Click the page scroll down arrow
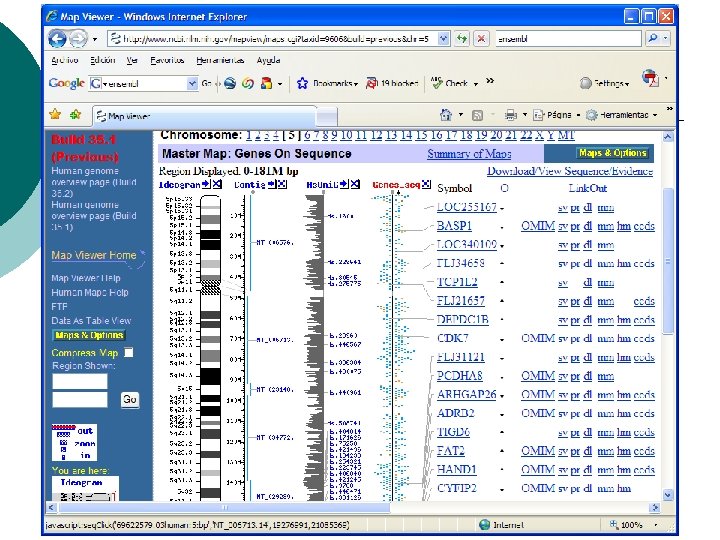The height and width of the screenshot is (540, 720). 668,495
